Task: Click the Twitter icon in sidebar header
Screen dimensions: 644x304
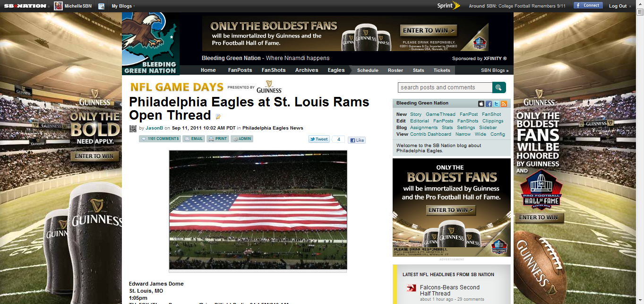Action: (497, 104)
